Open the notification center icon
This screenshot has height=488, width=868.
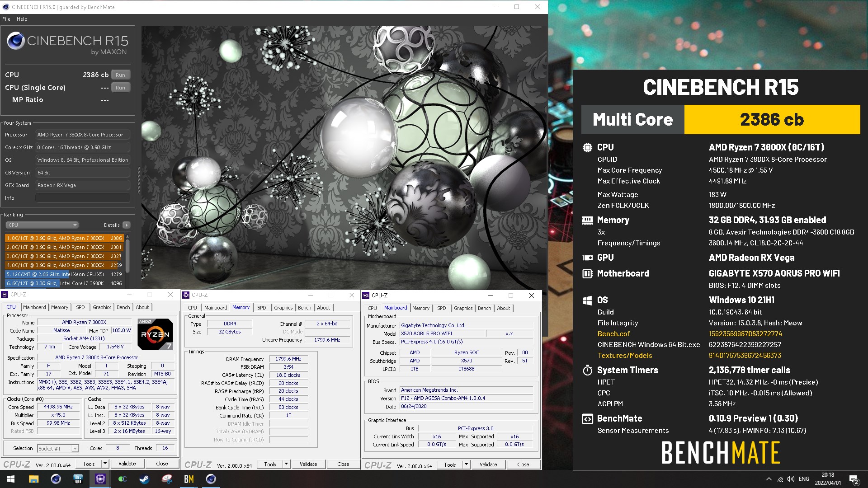coord(854,479)
